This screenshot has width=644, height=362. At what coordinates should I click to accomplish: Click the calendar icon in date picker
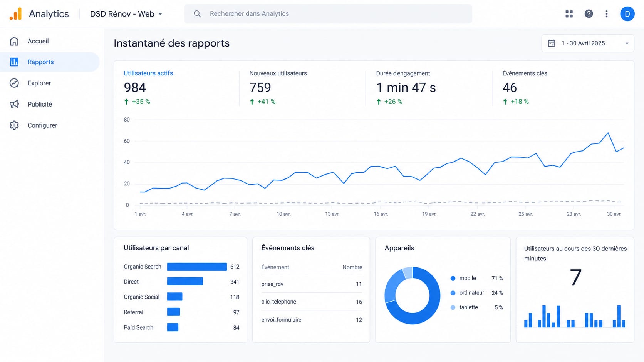point(552,43)
